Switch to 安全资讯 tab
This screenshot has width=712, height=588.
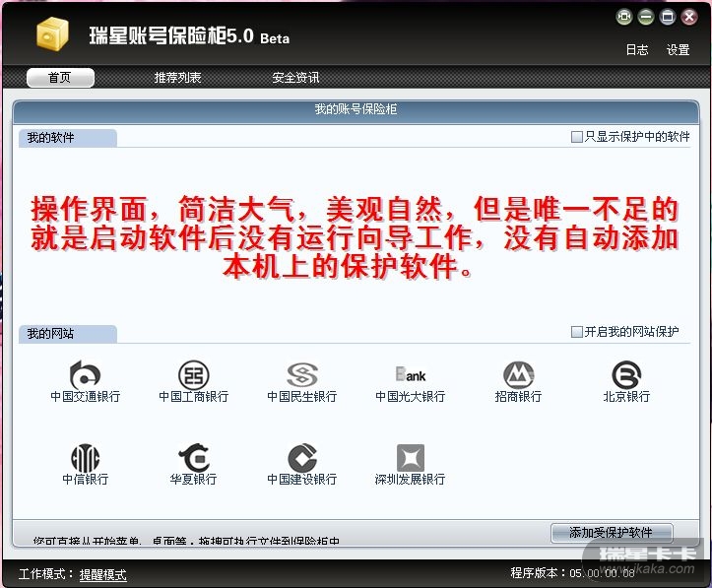coord(295,78)
